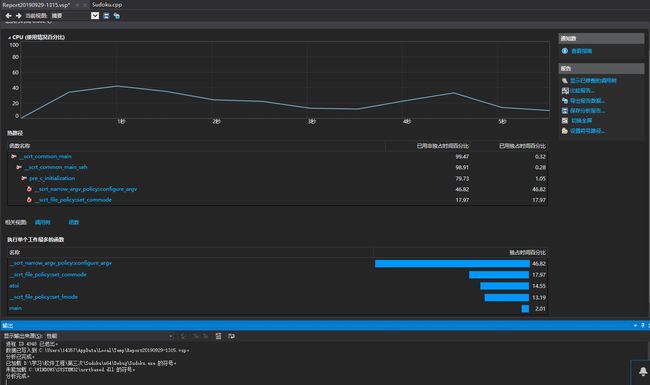Click the hot path icon for _scrt_common_main
Viewport: 650px width, 385px height.
(x=14, y=157)
